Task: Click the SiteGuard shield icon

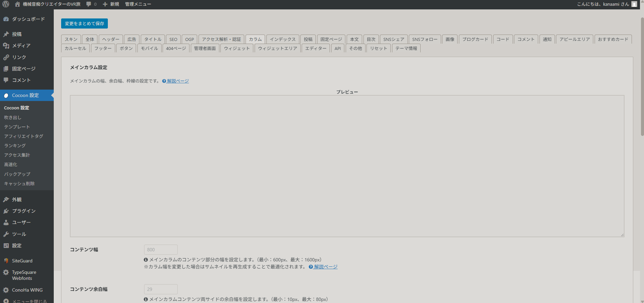Action: click(6, 261)
